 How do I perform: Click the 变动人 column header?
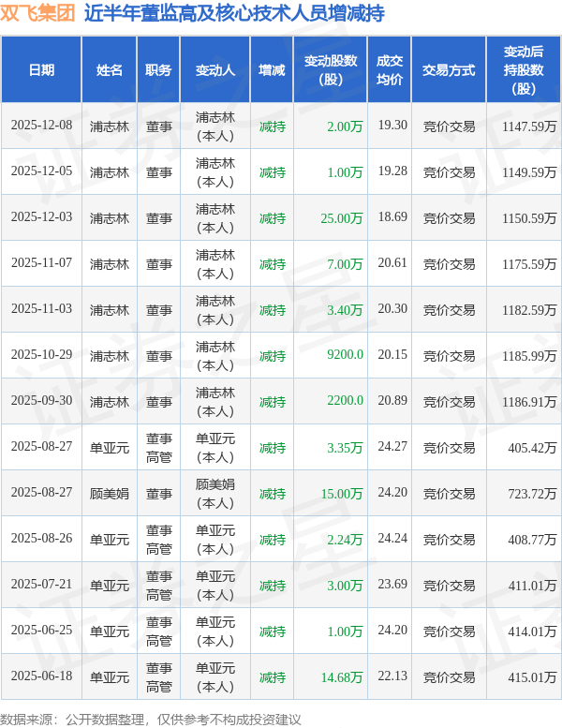215,70
